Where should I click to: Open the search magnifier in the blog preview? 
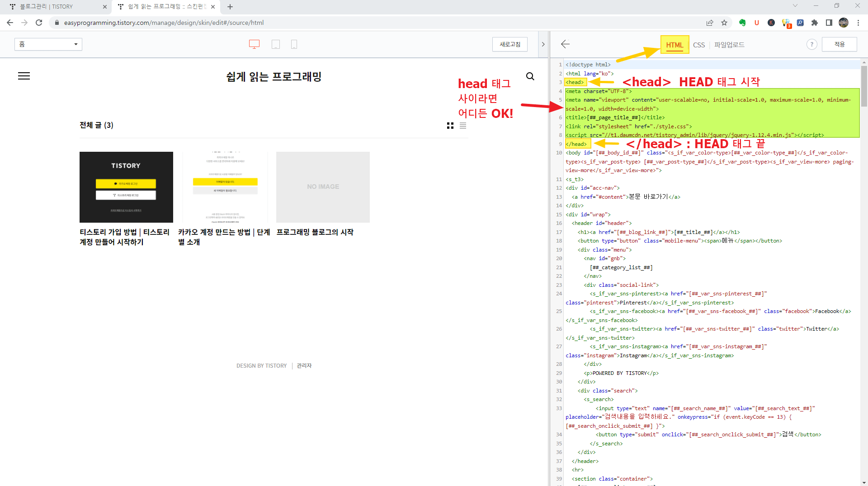coord(530,76)
